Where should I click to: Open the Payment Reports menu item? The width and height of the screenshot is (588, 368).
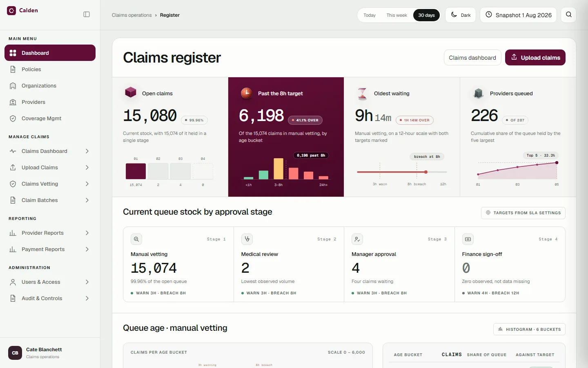(x=50, y=249)
